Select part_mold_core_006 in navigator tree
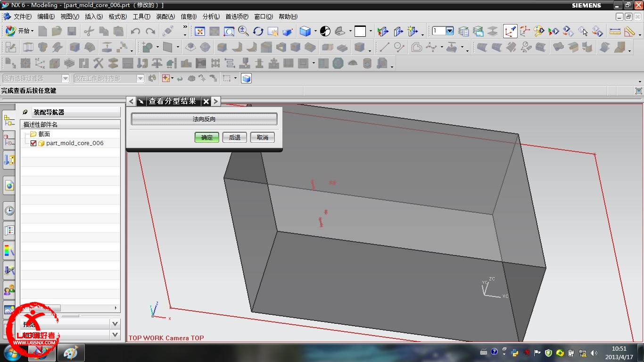The image size is (644, 362). tap(74, 143)
